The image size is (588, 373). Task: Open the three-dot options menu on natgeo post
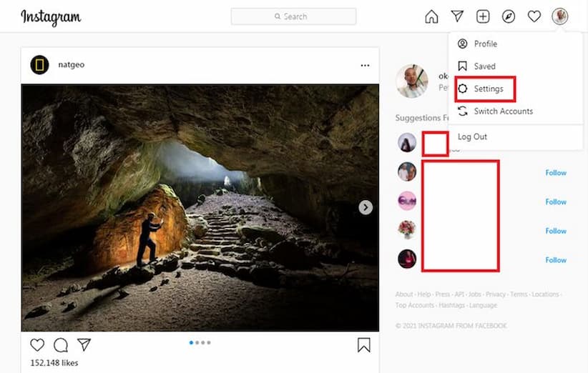pos(365,65)
